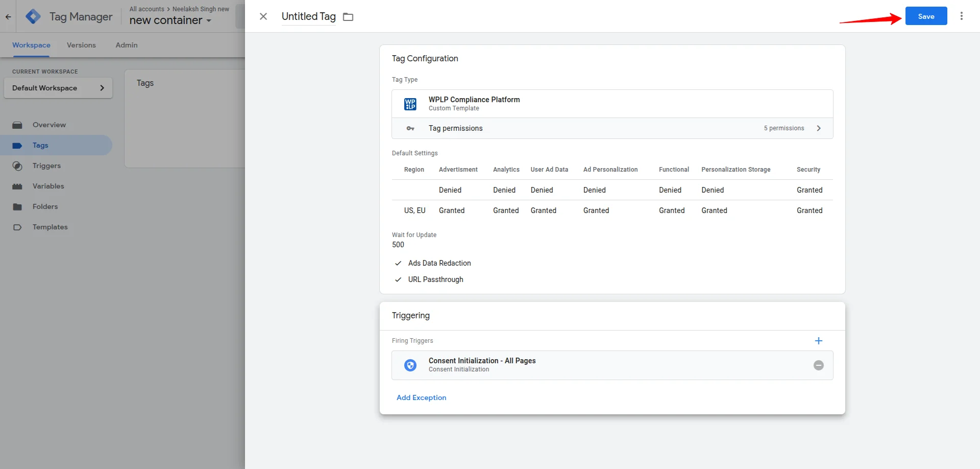Expand Tag permissions details
This screenshot has width=980, height=469.
(819, 128)
